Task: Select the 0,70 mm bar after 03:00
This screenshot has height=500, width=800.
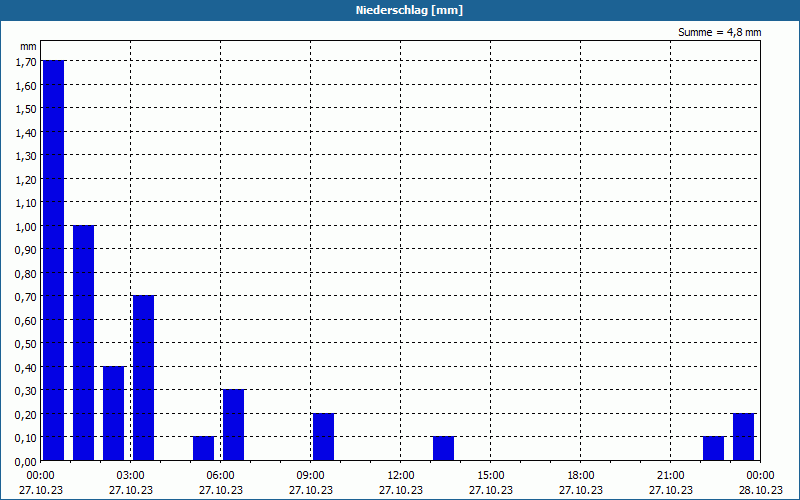Action: point(143,378)
